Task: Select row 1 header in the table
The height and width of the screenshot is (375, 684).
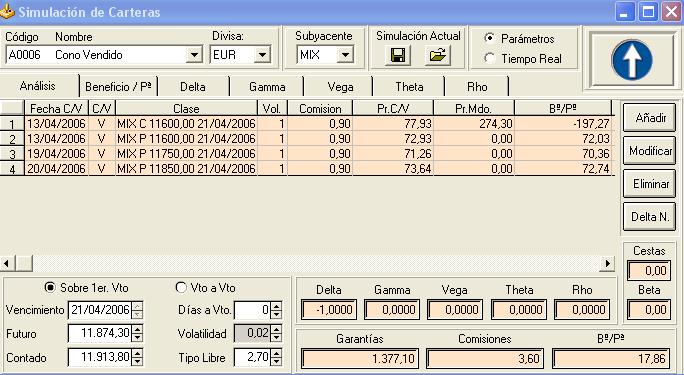Action: point(12,124)
